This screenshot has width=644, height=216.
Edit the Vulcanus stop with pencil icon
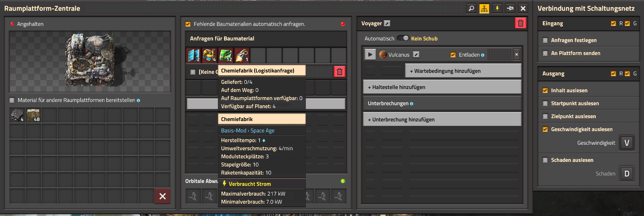coord(416,54)
